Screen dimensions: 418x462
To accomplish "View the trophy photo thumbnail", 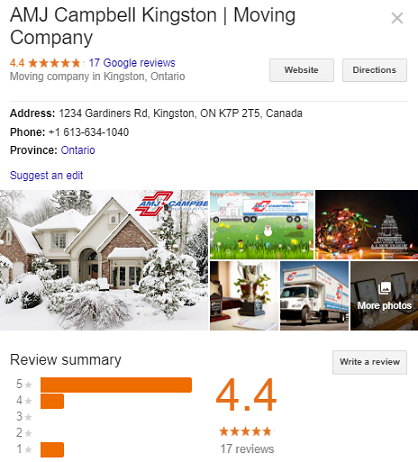I will 244,296.
